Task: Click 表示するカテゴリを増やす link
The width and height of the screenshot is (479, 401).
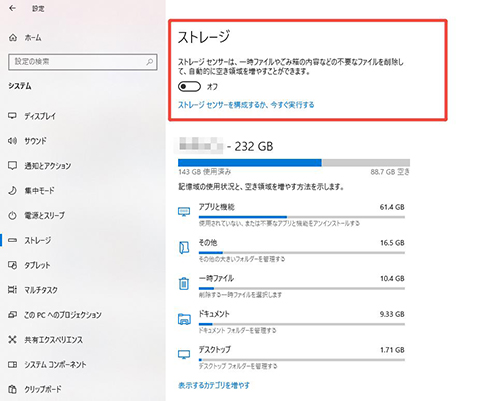Action: click(x=214, y=385)
